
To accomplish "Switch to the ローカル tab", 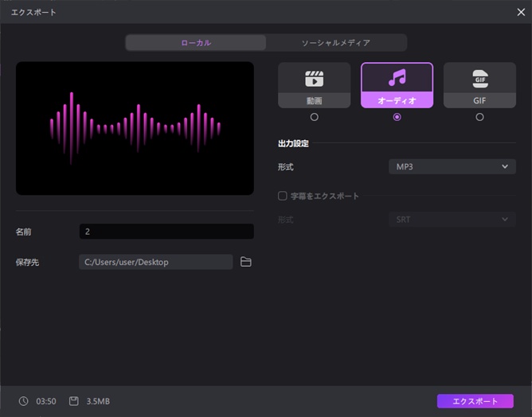I will (196, 43).
